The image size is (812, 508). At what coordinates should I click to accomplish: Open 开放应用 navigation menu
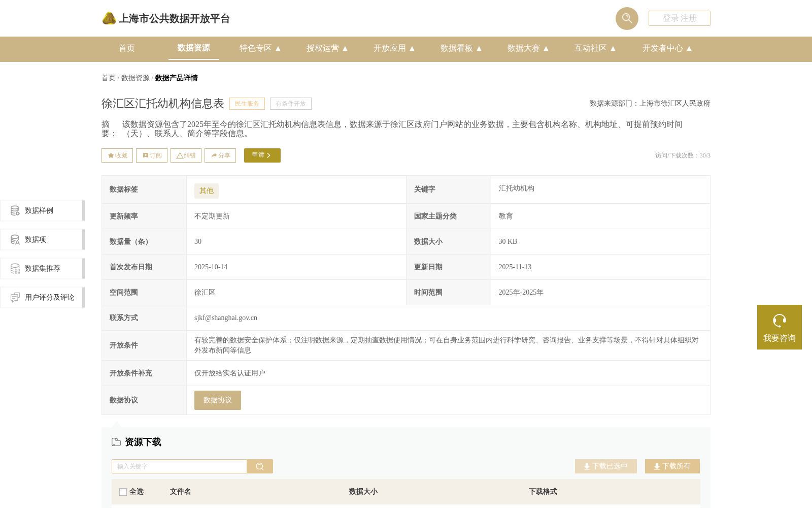point(394,48)
